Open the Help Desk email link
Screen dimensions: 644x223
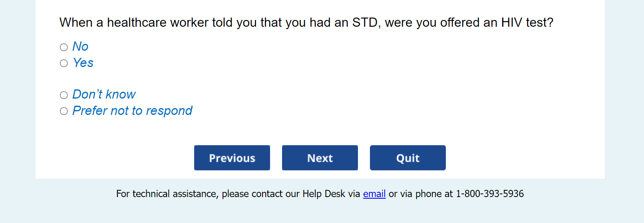[x=374, y=194]
